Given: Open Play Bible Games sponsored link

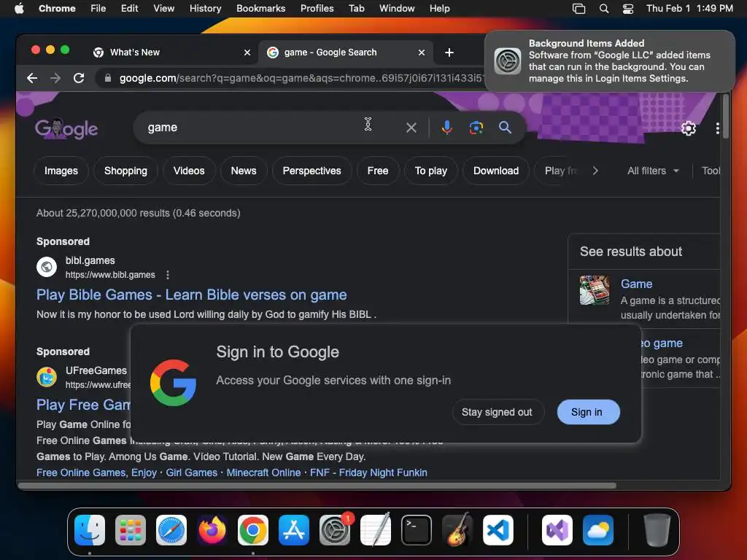Looking at the screenshot, I should (x=192, y=295).
